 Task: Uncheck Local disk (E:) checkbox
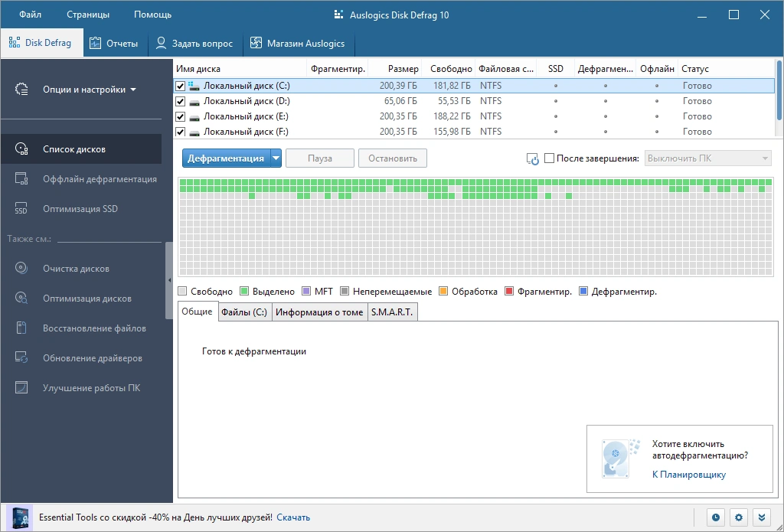(x=180, y=117)
